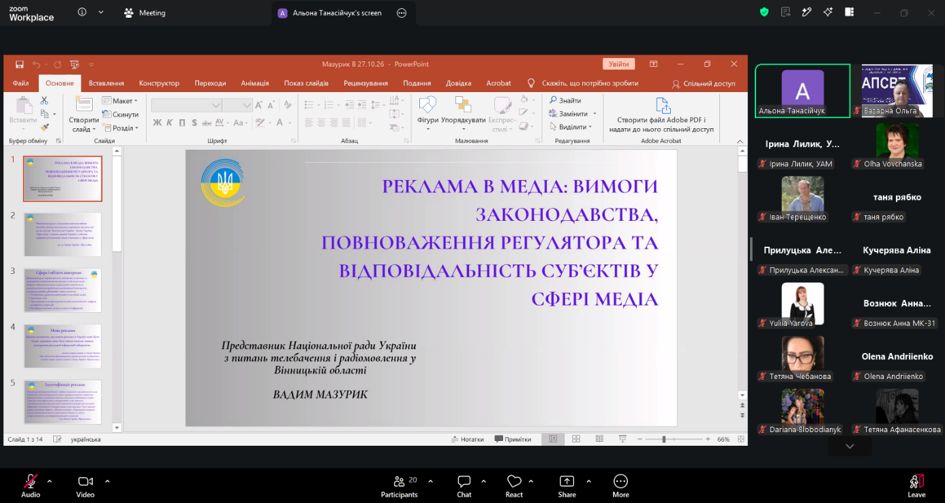945x503 pixels.
Task: Click fit slide to window icon
Action: pyautogui.click(x=742, y=439)
